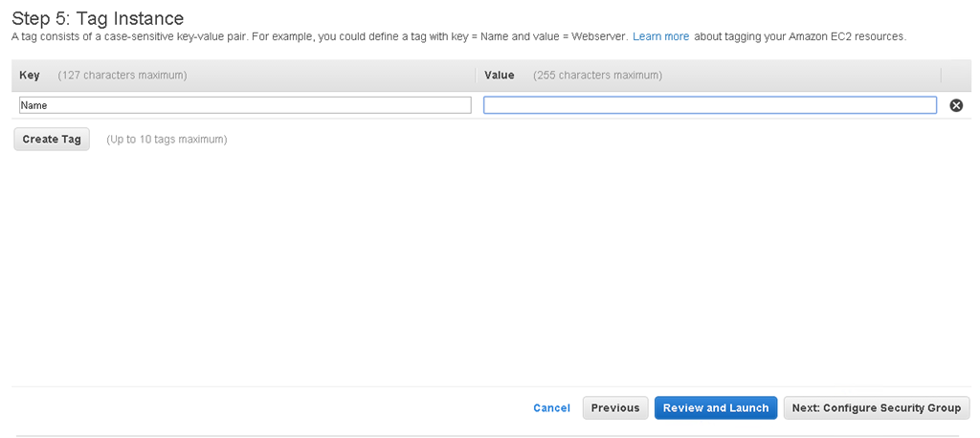Click the divider between Key and Value headers

[x=476, y=75]
